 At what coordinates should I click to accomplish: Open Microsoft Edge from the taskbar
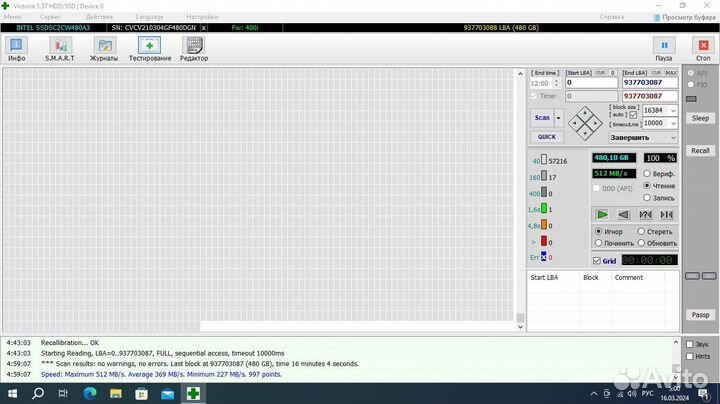coord(87,394)
